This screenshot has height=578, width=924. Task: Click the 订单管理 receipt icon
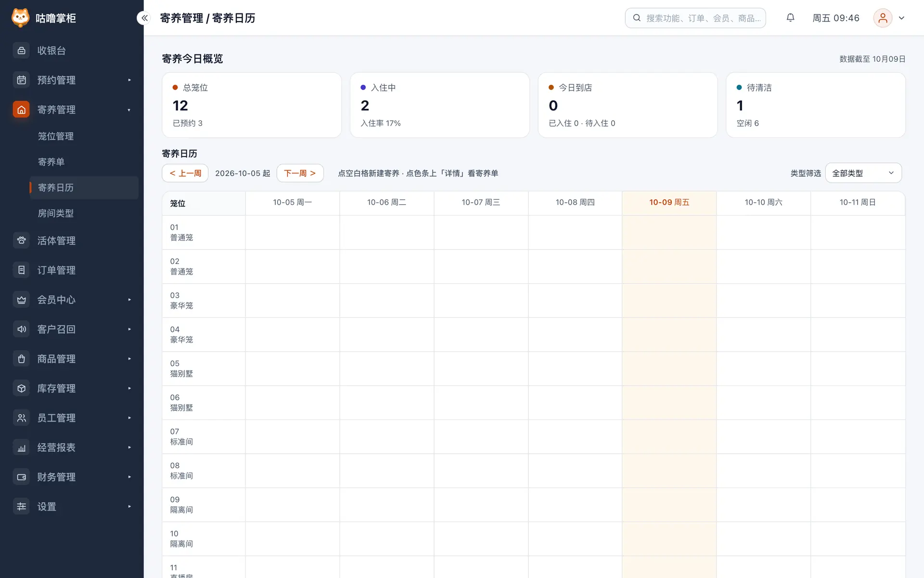pyautogui.click(x=21, y=270)
